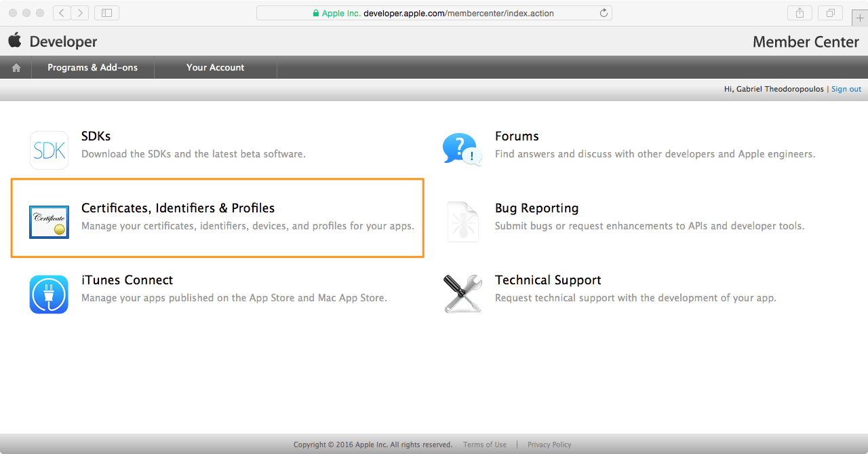The height and width of the screenshot is (454, 868).
Task: Click the Developer title in header
Action: click(x=63, y=41)
